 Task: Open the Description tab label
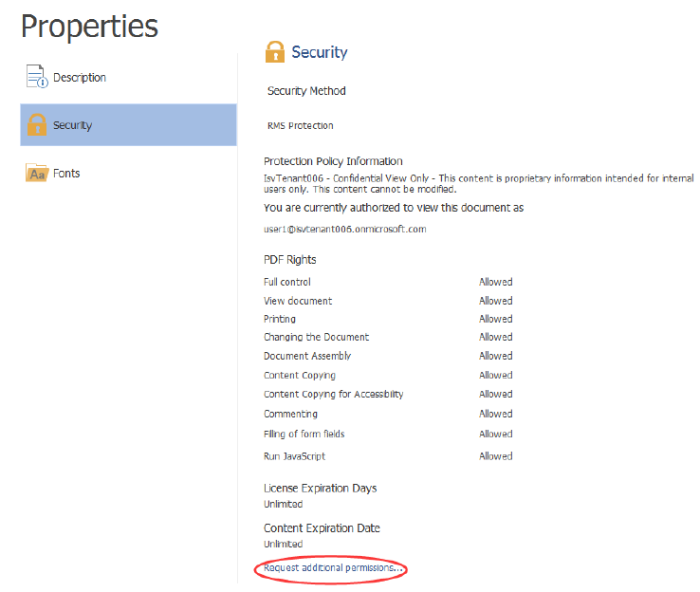point(80,78)
